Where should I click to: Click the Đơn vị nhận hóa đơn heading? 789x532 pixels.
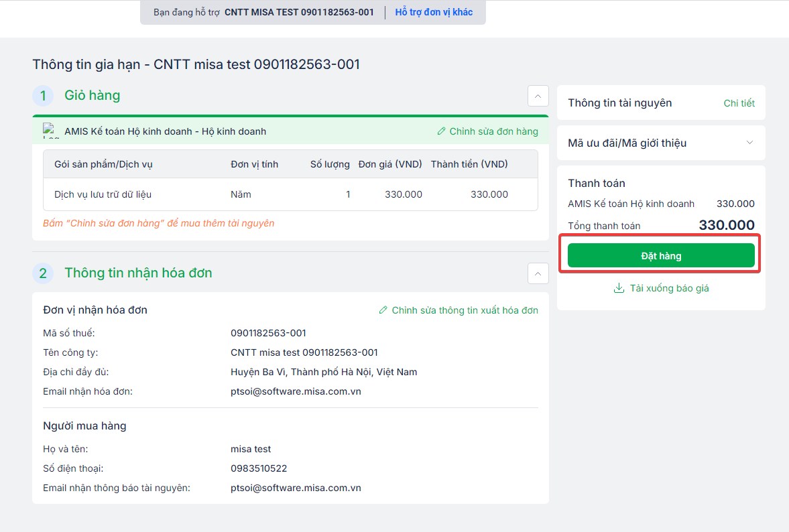tap(95, 310)
